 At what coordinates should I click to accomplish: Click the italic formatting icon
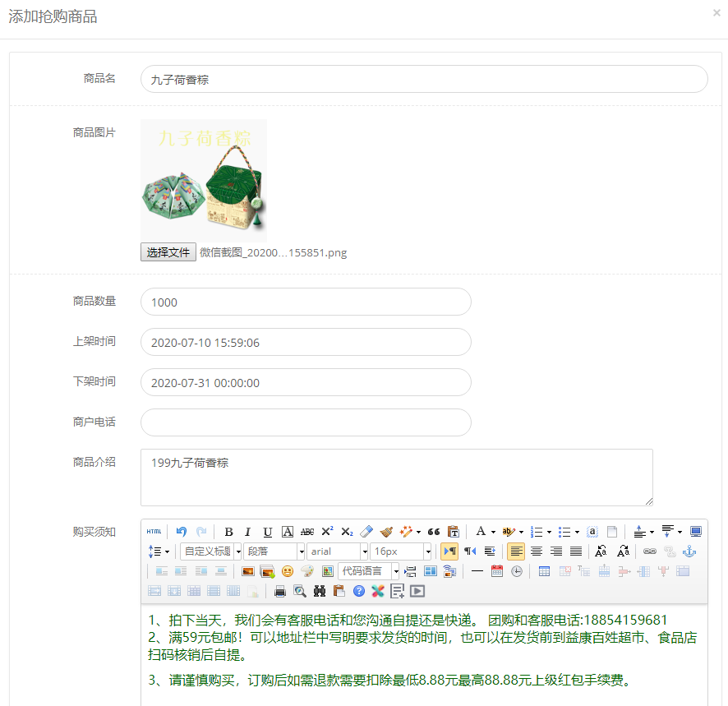(x=247, y=532)
